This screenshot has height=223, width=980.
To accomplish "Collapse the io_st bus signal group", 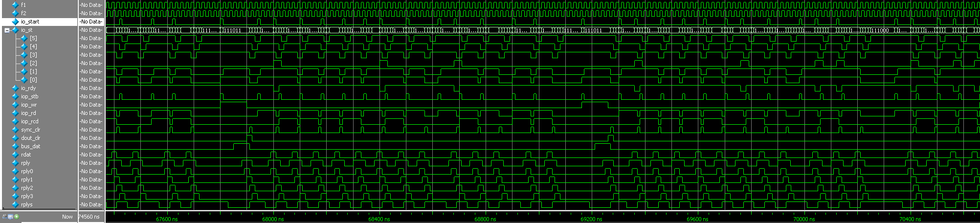I will [x=7, y=30].
